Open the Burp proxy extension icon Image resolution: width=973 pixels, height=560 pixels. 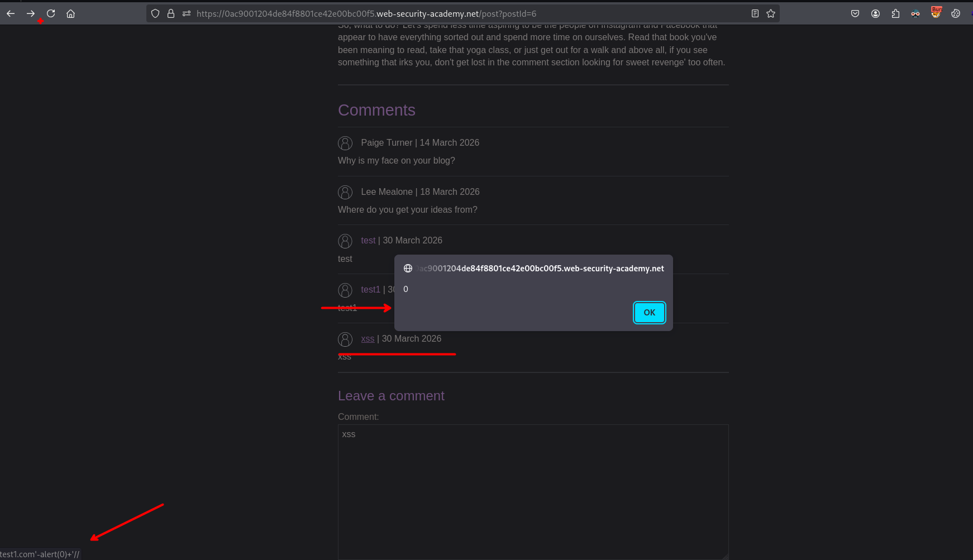click(936, 13)
